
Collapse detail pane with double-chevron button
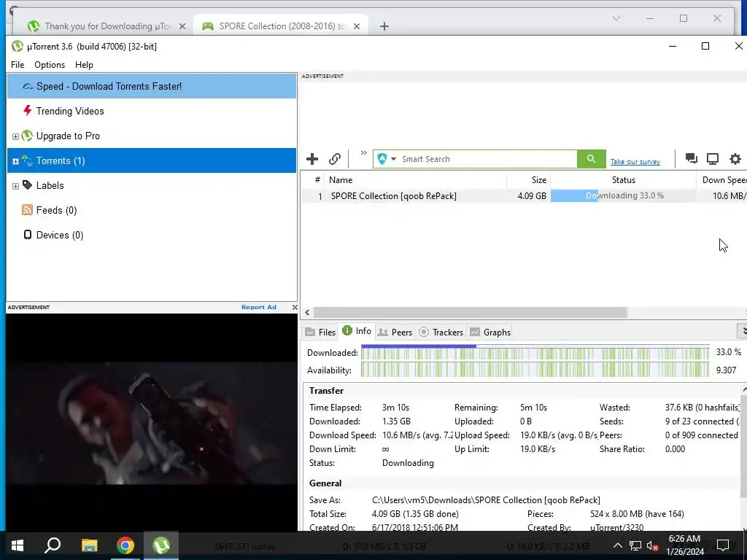pyautogui.click(x=743, y=330)
